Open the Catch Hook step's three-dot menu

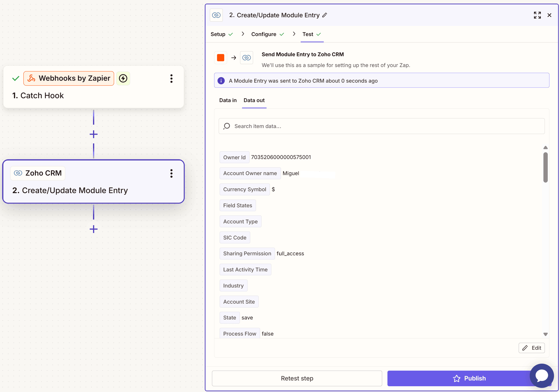pyautogui.click(x=171, y=79)
